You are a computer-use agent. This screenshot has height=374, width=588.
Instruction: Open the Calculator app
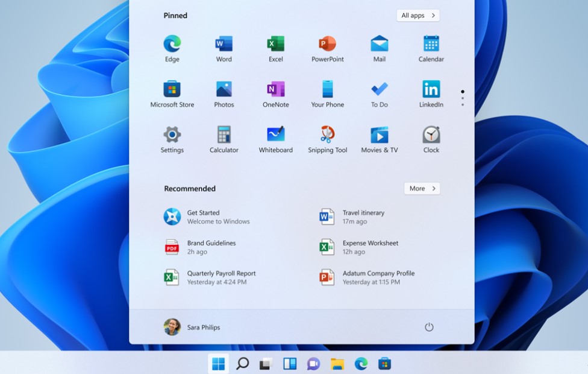pyautogui.click(x=224, y=135)
